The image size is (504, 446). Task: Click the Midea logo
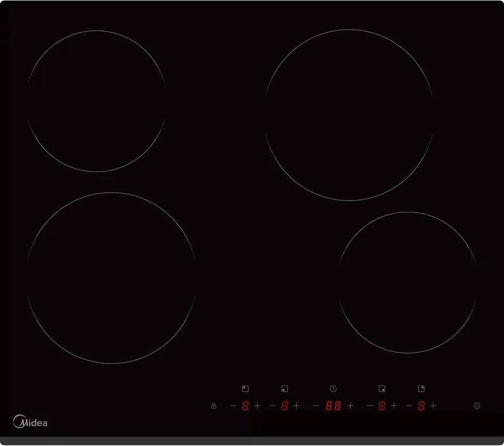tap(30, 421)
